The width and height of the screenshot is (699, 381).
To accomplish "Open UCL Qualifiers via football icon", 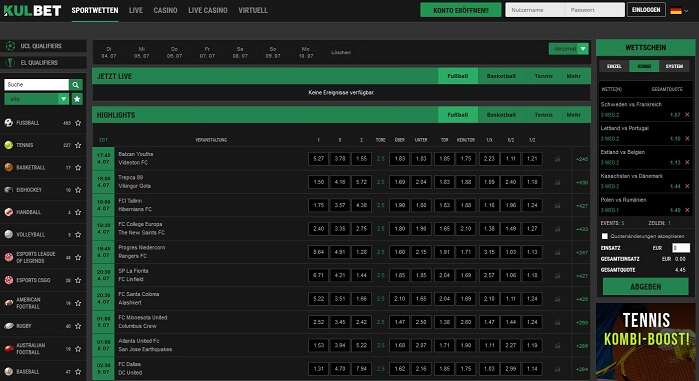I will pos(10,46).
